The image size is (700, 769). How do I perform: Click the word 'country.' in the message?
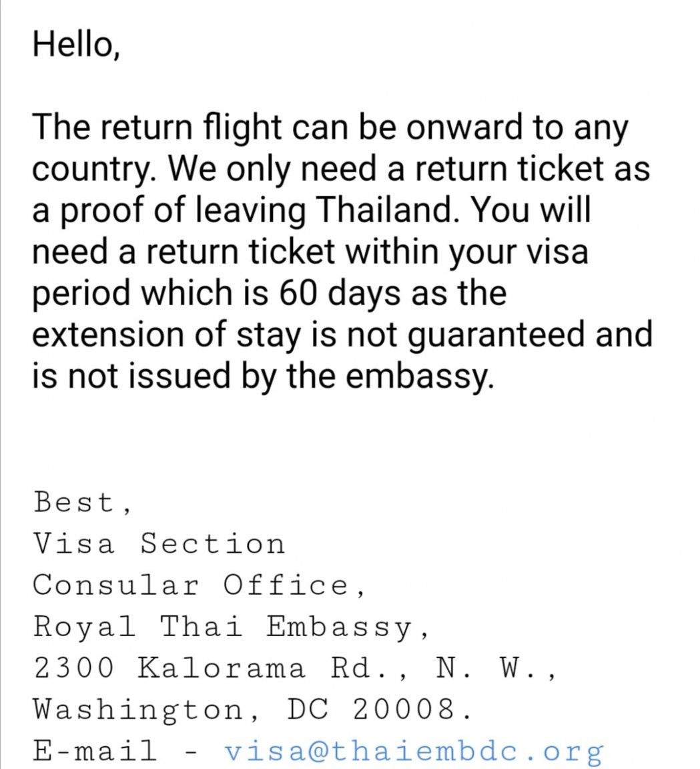point(95,169)
